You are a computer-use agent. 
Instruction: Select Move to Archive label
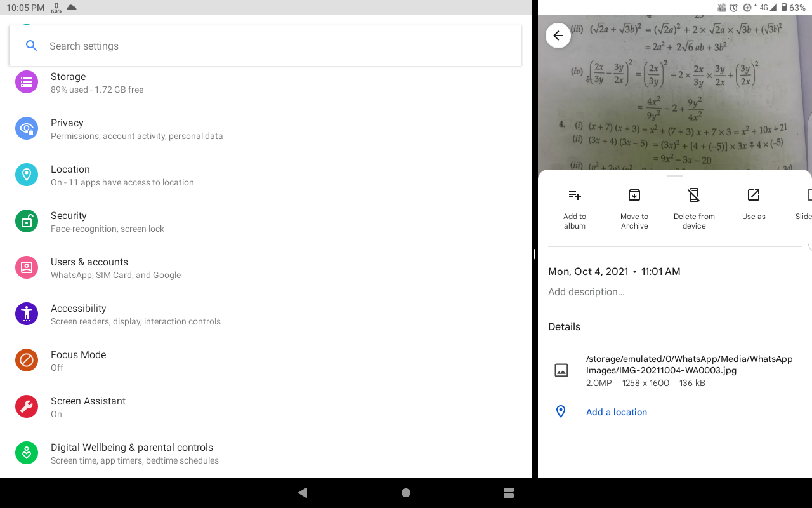(x=634, y=221)
